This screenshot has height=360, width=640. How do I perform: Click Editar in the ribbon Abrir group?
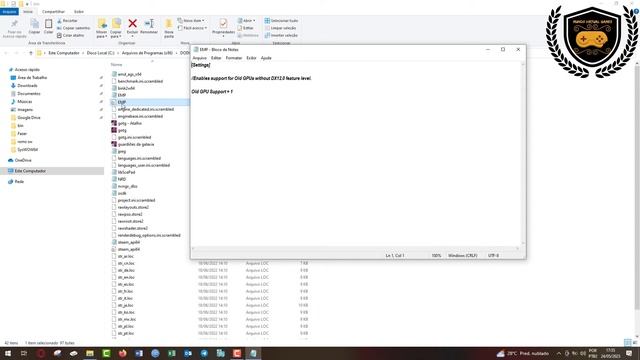coord(246,28)
